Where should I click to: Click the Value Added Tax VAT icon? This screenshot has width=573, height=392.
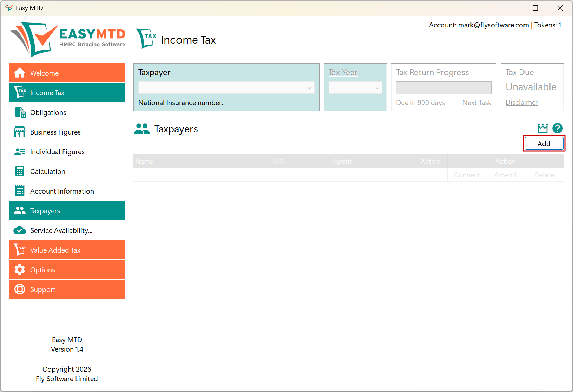tap(20, 250)
